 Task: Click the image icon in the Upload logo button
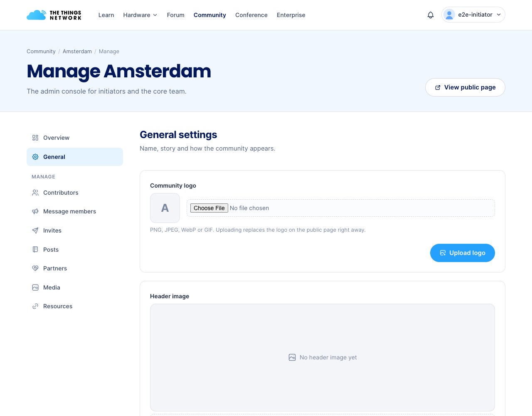click(443, 253)
